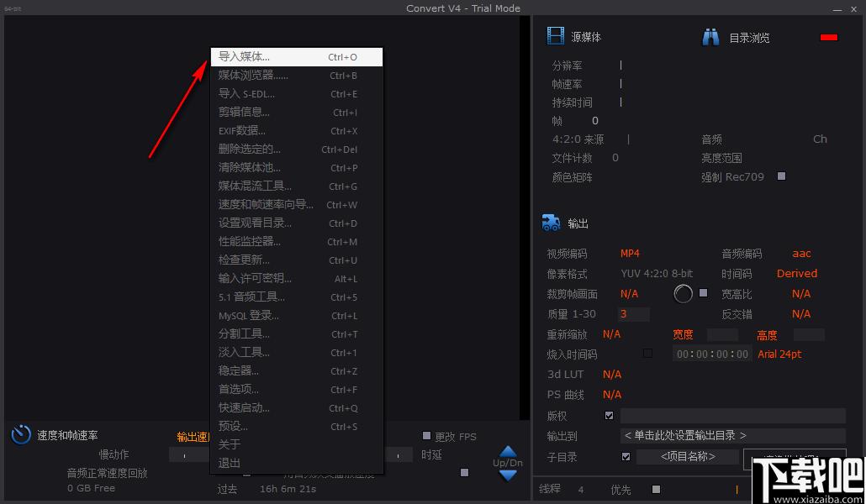This screenshot has height=504, width=866.
Task: Select 导入媒体... menu item
Action: tap(297, 57)
